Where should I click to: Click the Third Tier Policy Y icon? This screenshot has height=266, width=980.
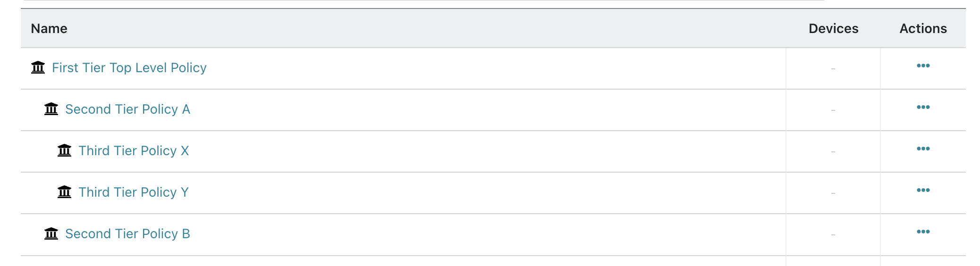click(x=64, y=192)
